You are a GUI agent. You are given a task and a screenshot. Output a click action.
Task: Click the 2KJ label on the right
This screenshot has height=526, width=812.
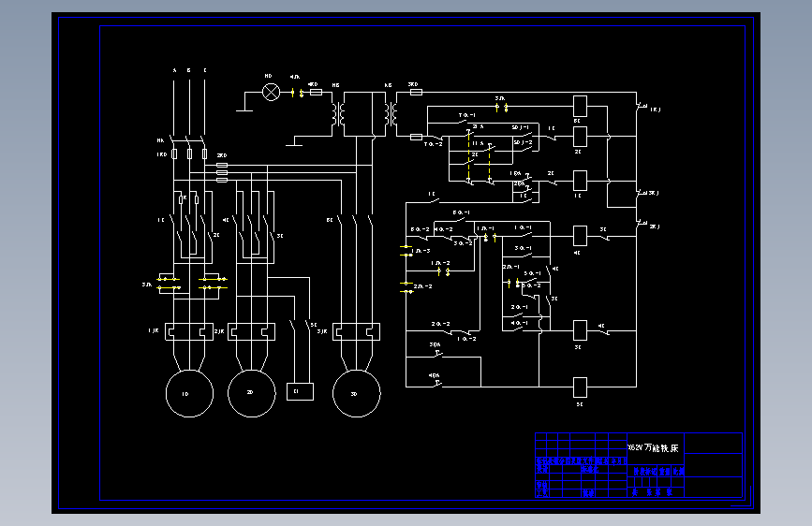pos(655,226)
